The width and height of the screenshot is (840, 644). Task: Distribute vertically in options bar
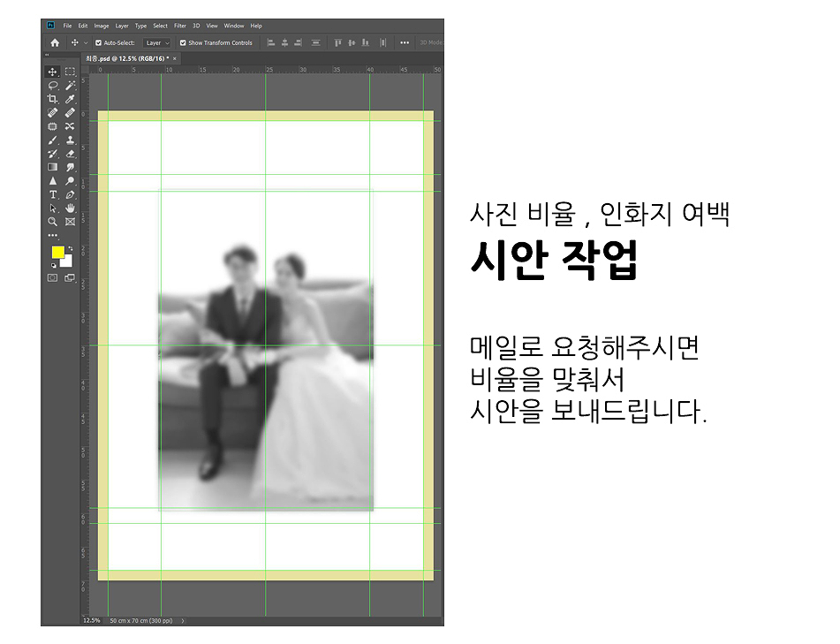pyautogui.click(x=316, y=43)
